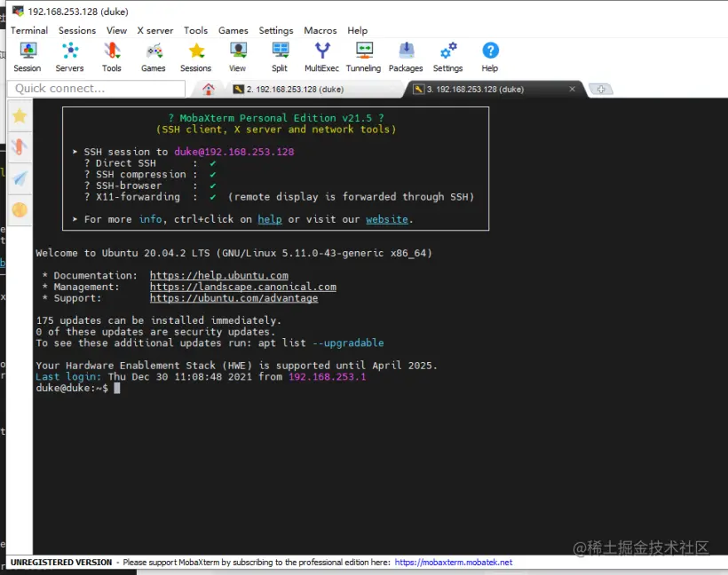This screenshot has width=728, height=575.
Task: Click UNREGISTERED VERSION status bar text
Action: coord(61,562)
